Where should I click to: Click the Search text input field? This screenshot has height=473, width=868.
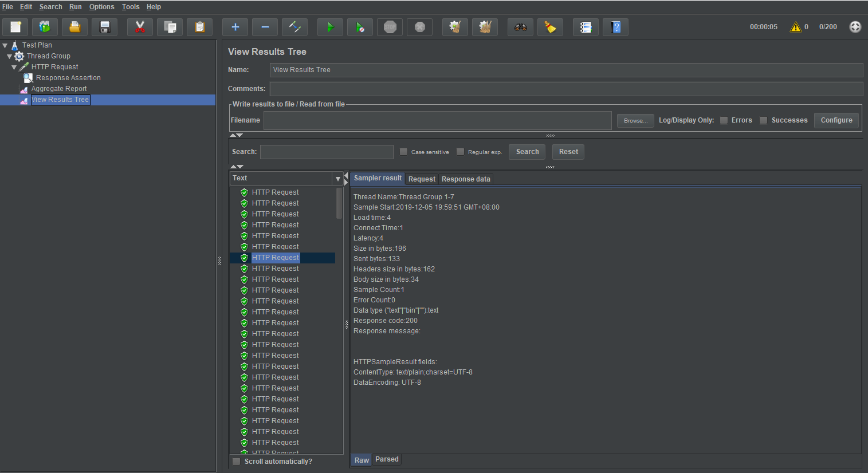(327, 152)
